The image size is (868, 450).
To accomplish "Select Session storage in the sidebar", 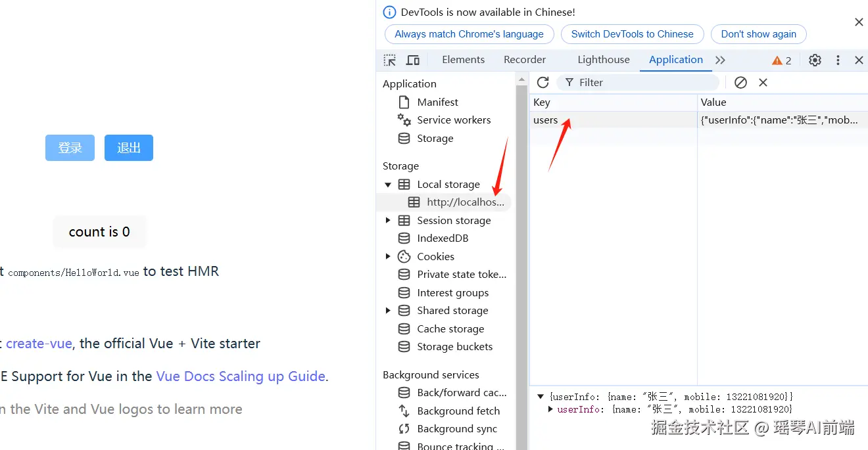I will 454,221.
